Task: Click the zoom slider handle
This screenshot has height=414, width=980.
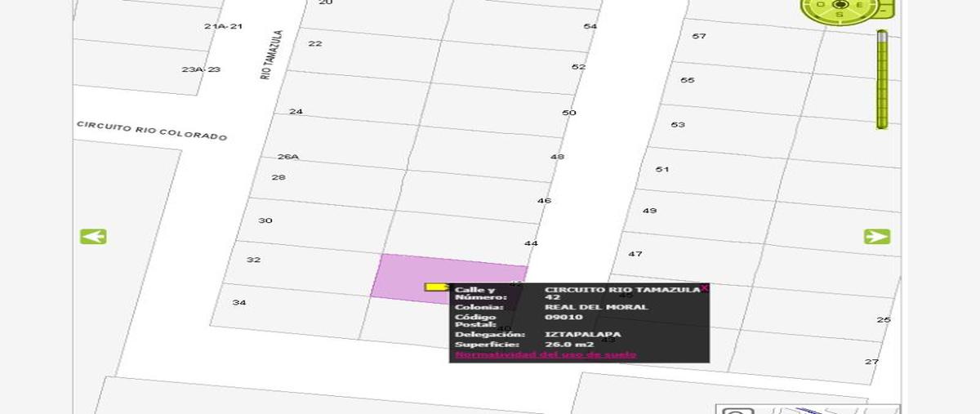Action: click(x=882, y=35)
